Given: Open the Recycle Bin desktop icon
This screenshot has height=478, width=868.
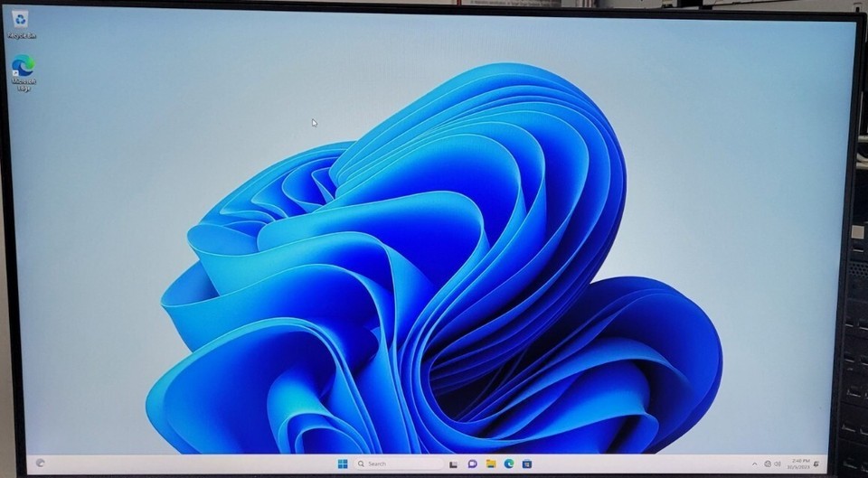Looking at the screenshot, I should 21,23.
